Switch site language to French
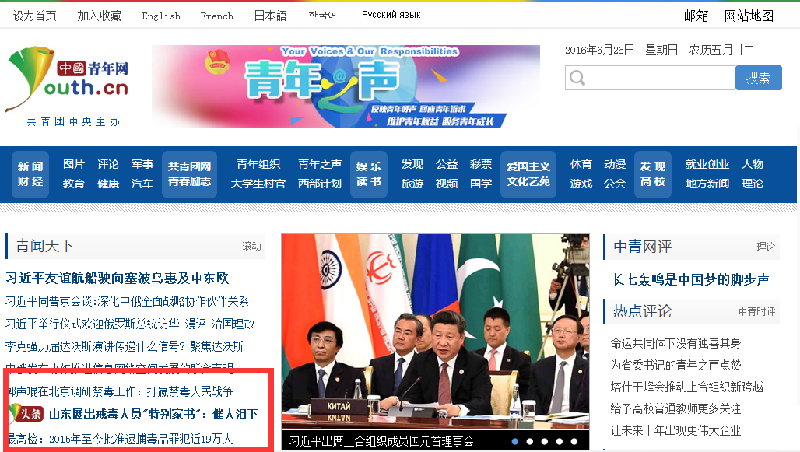Viewport: 800px width, 452px height. 217,16
